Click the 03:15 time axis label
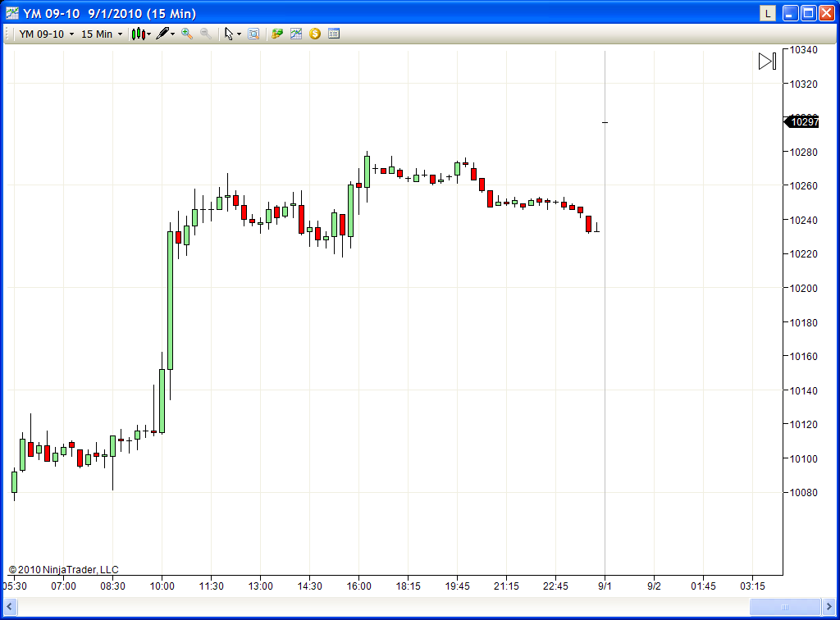The width and height of the screenshot is (840, 620). pyautogui.click(x=753, y=586)
